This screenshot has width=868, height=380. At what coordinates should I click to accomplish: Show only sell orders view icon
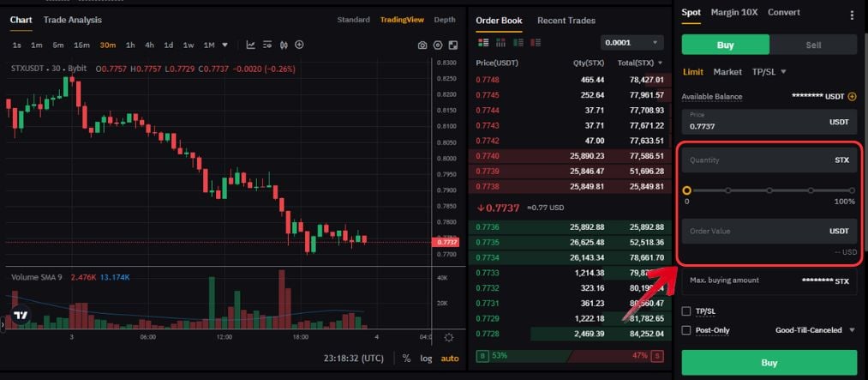tap(536, 43)
